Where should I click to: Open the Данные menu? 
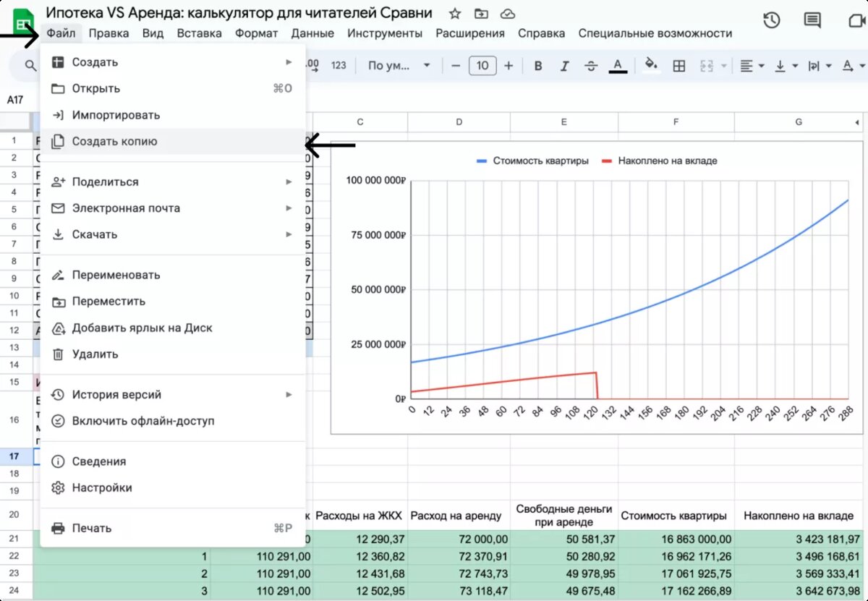pos(312,33)
